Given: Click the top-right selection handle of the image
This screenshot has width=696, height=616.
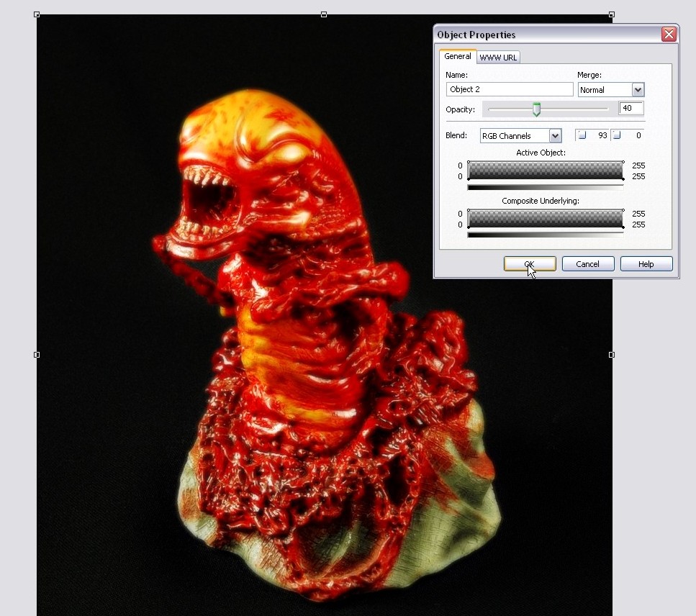Looking at the screenshot, I should tap(612, 14).
